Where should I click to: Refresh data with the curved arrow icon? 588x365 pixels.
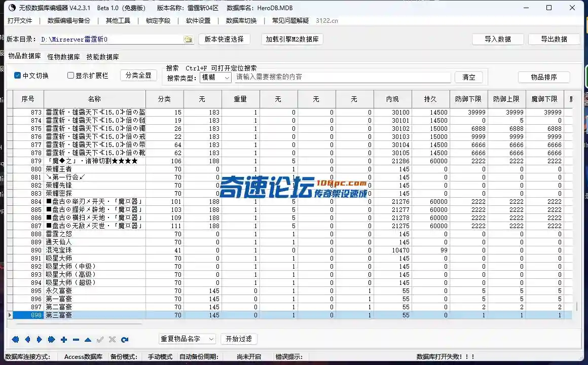[x=125, y=340]
